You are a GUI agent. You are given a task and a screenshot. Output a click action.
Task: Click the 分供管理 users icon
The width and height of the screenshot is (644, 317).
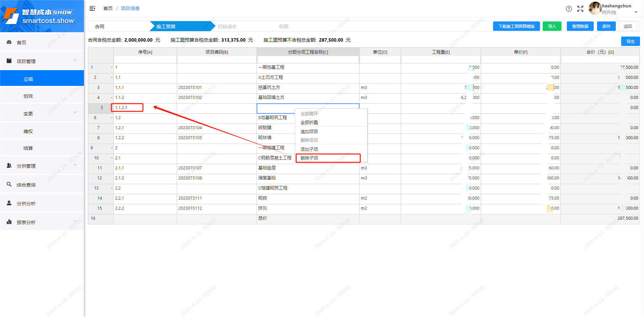[9, 166]
